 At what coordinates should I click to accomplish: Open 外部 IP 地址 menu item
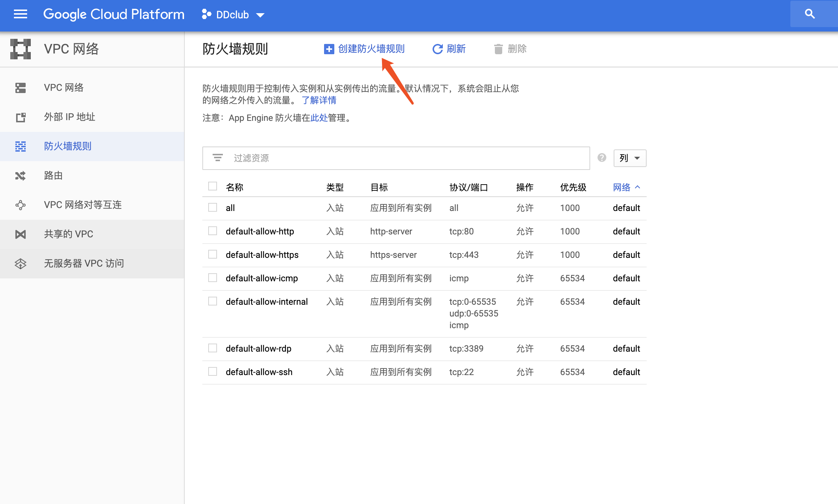(x=92, y=117)
